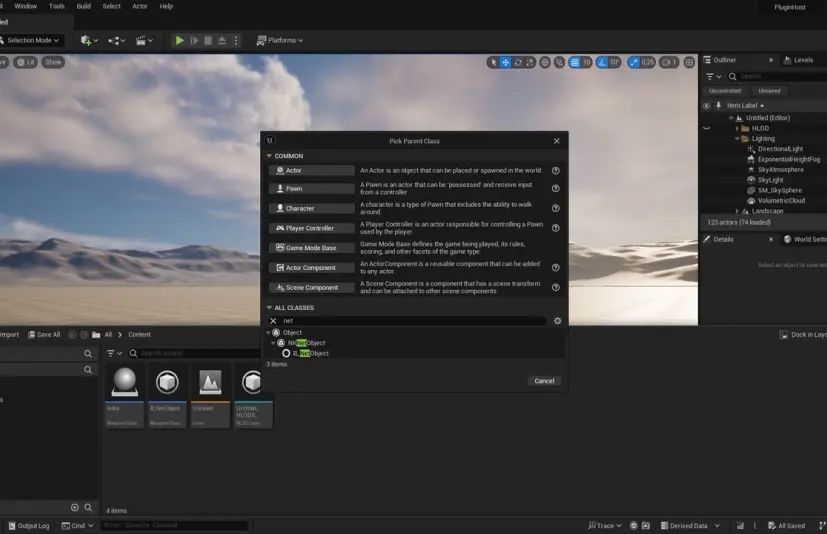Image resolution: width=827 pixels, height=534 pixels.
Task: Click Cancel in Pick Parent Class dialog
Action: [x=544, y=380]
